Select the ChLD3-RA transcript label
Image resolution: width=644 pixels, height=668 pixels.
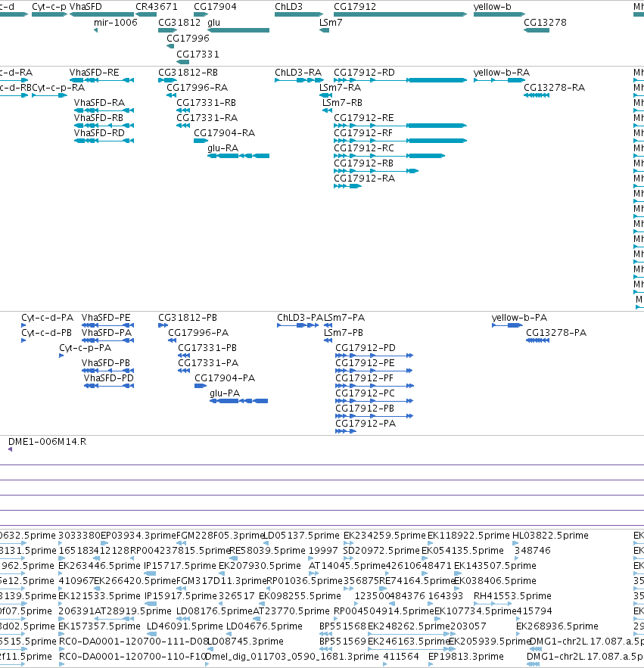pos(298,73)
